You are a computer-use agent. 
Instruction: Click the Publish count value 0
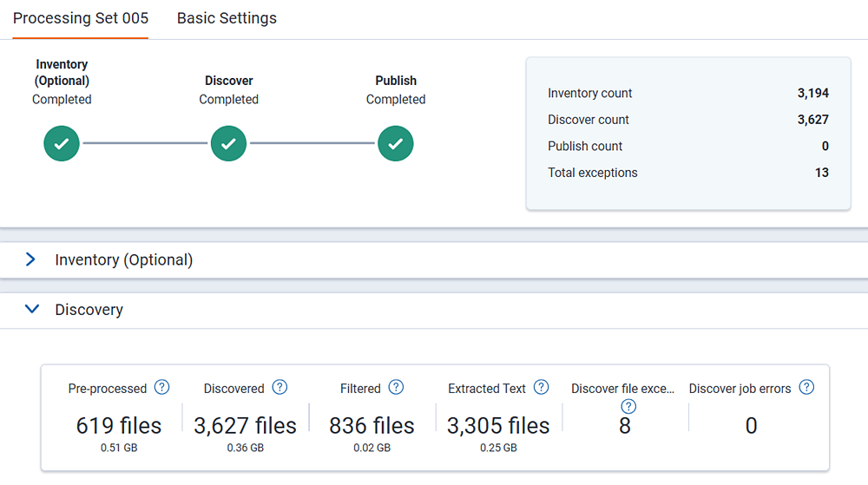click(x=825, y=146)
